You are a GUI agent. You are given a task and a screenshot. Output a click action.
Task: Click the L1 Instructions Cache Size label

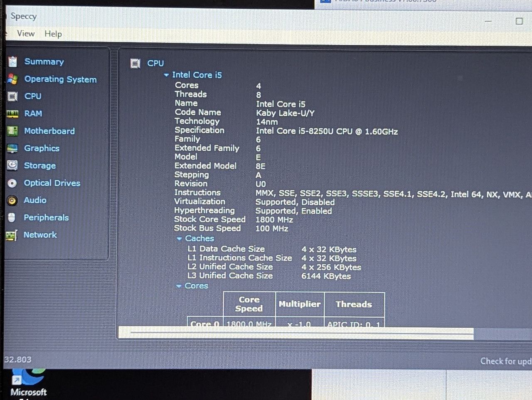click(240, 258)
